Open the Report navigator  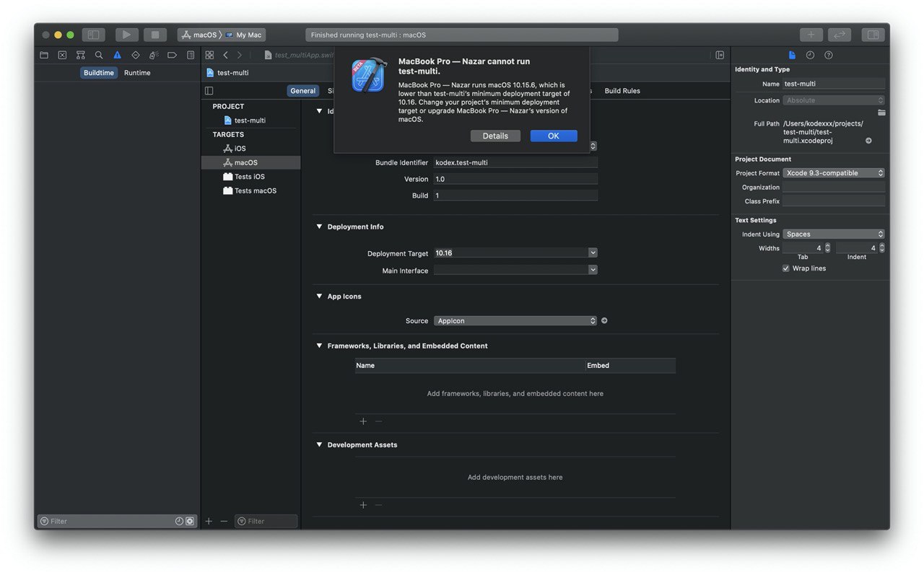pyautogui.click(x=191, y=55)
